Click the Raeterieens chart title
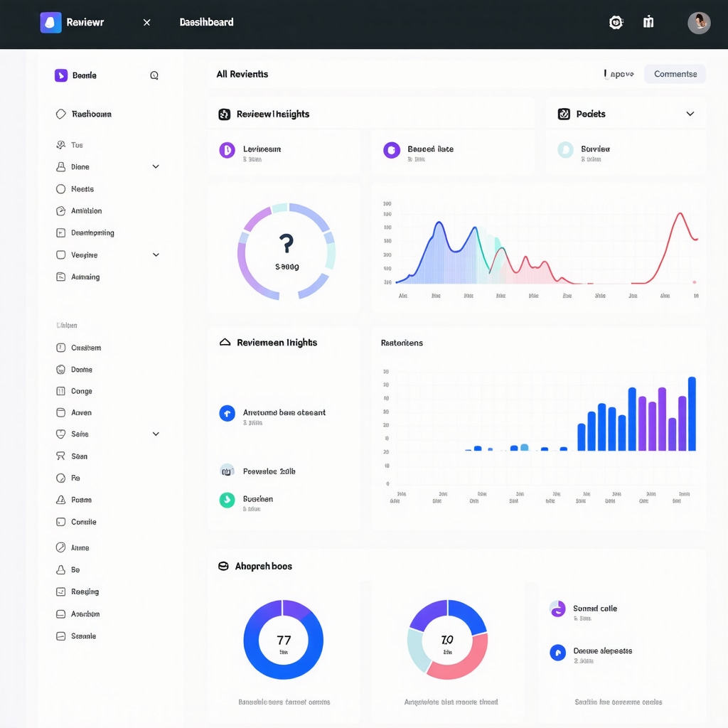Viewport: 728px width, 728px height. click(x=402, y=343)
